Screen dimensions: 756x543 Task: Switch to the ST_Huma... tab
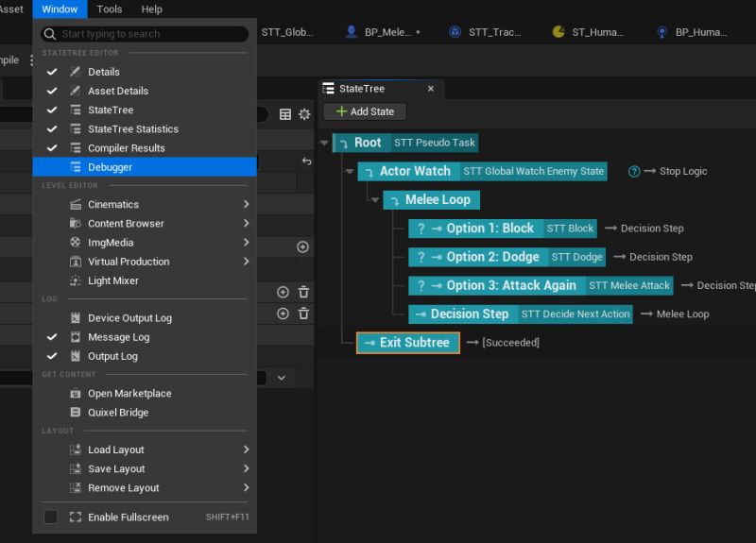[590, 32]
